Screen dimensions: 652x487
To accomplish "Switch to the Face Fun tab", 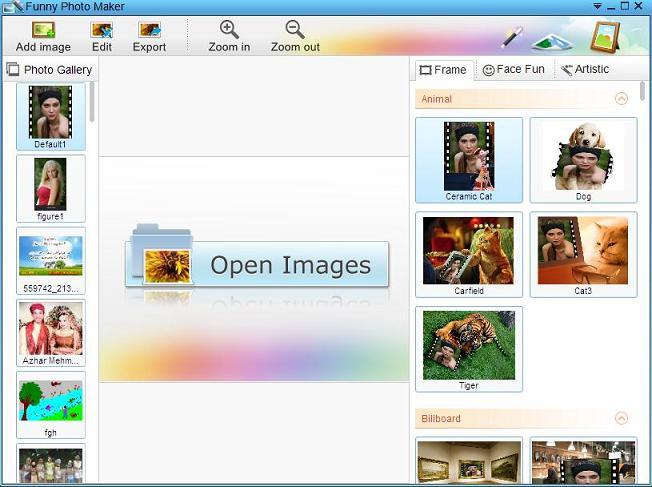I will (514, 69).
